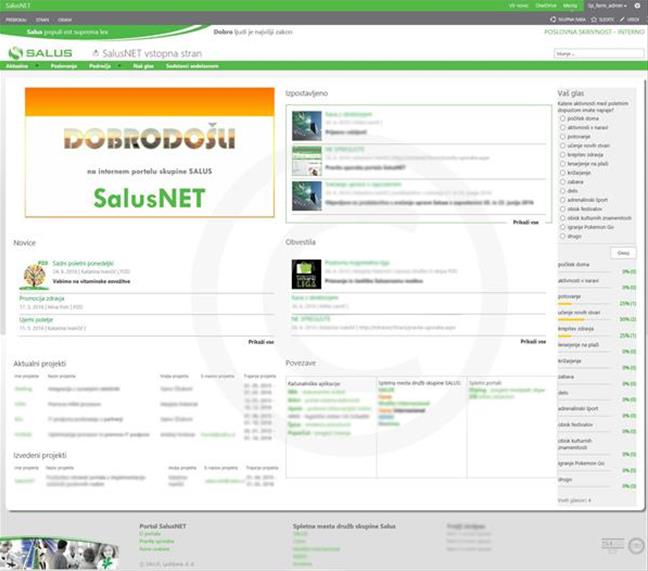This screenshot has height=571, width=648.
Task: Select the 'učenje novih stvari' radio option
Action: click(x=562, y=145)
